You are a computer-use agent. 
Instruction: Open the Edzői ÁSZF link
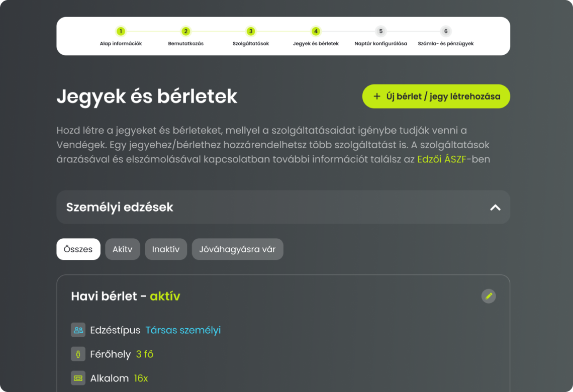click(442, 158)
